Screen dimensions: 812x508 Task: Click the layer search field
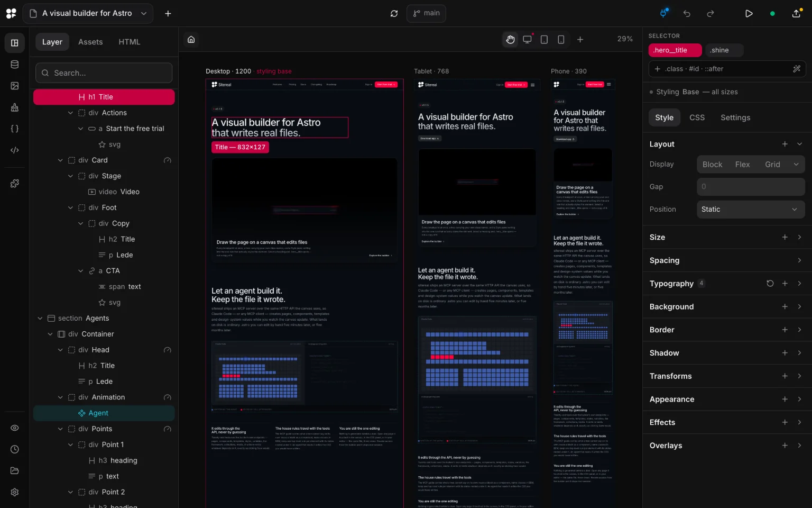coord(104,73)
